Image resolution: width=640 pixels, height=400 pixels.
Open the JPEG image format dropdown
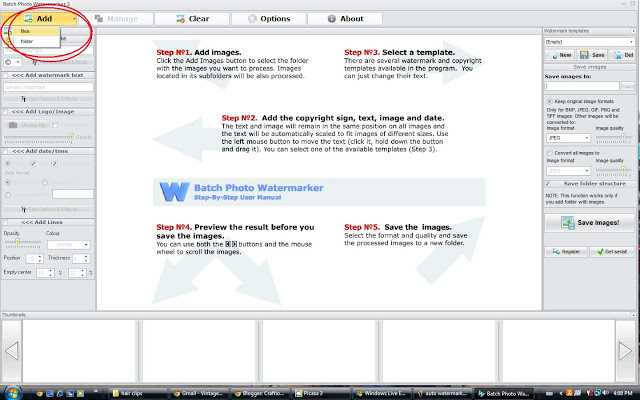tap(568, 138)
